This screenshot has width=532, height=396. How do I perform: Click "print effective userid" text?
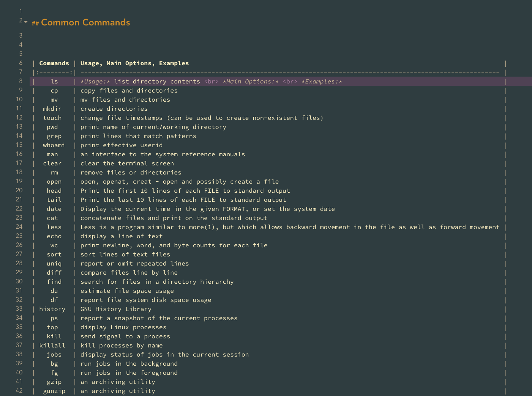122,145
